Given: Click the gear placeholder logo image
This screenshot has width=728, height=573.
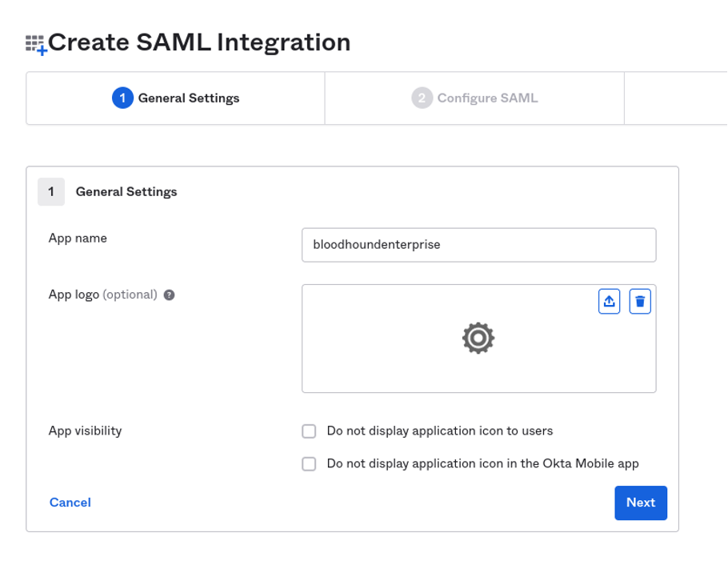Looking at the screenshot, I should tap(478, 338).
